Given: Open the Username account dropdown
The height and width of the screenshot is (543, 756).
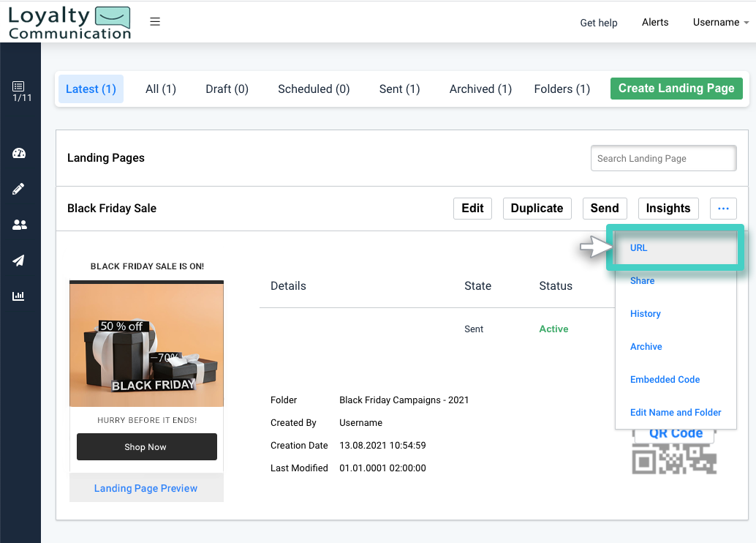Looking at the screenshot, I should (720, 22).
